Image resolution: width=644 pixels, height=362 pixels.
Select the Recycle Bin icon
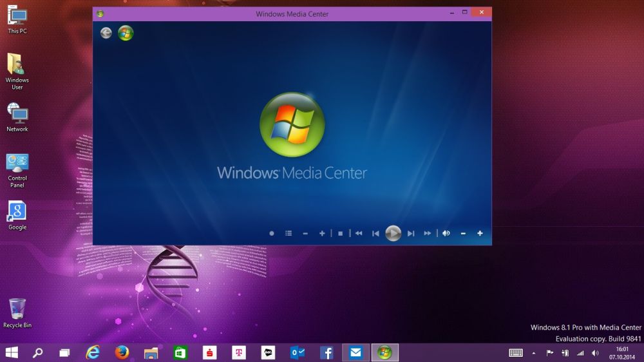17,313
